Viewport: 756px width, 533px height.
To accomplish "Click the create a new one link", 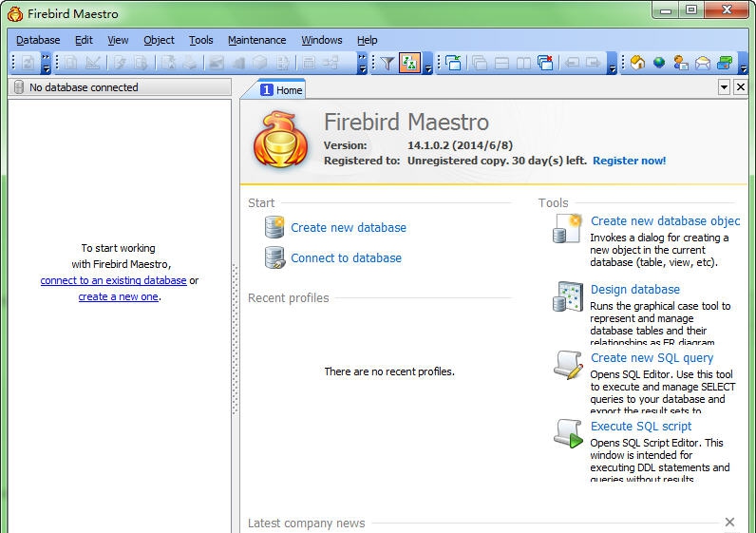I will (118, 296).
